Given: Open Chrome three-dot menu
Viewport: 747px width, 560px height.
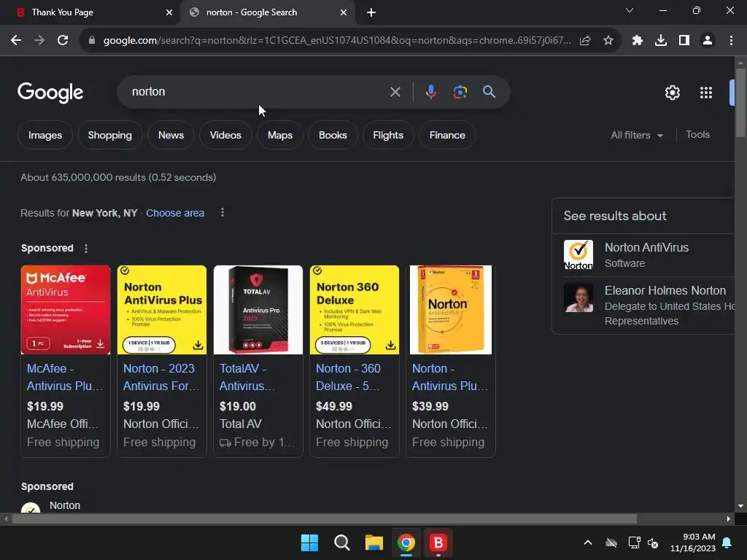Looking at the screenshot, I should tap(731, 41).
